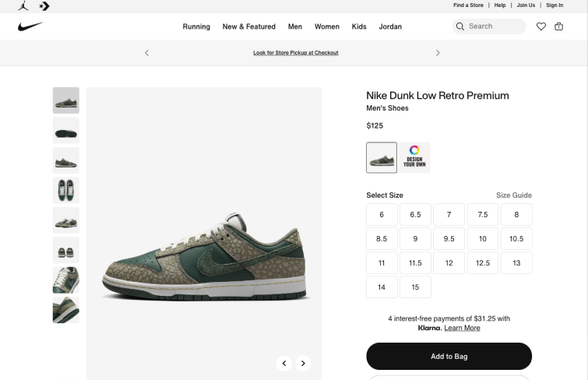This screenshot has width=588, height=380.
Task: Open the Men menu
Action: 294,26
